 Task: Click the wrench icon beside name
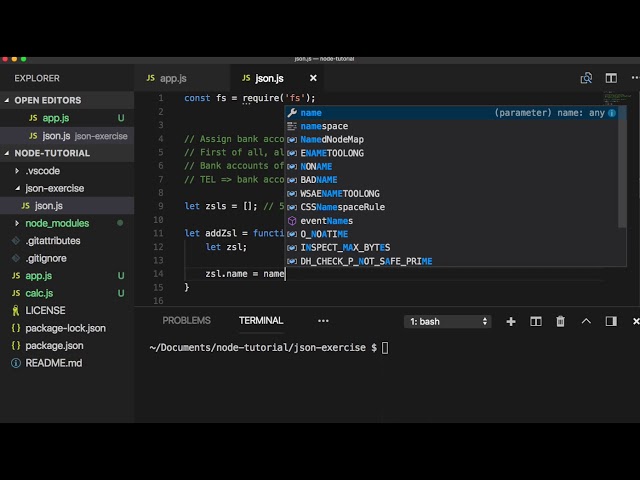click(x=292, y=113)
